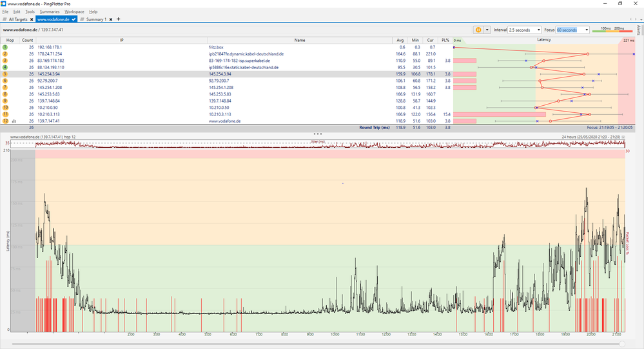Close the Summary 1 tab
Viewport: 644px width, 349px height.
110,20
